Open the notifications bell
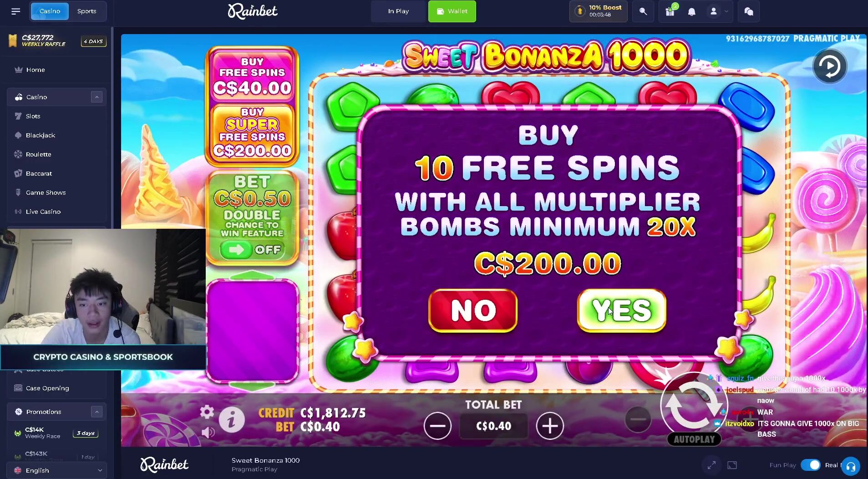 (x=692, y=12)
